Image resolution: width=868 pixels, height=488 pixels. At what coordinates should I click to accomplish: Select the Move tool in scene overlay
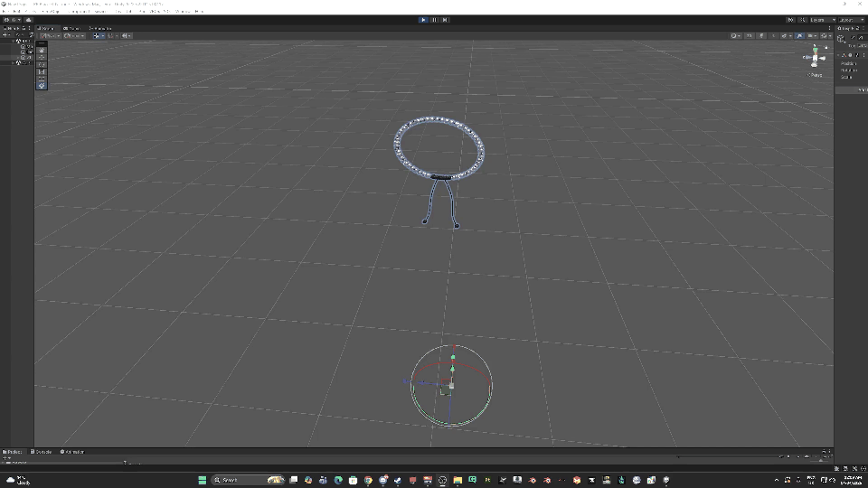point(42,57)
